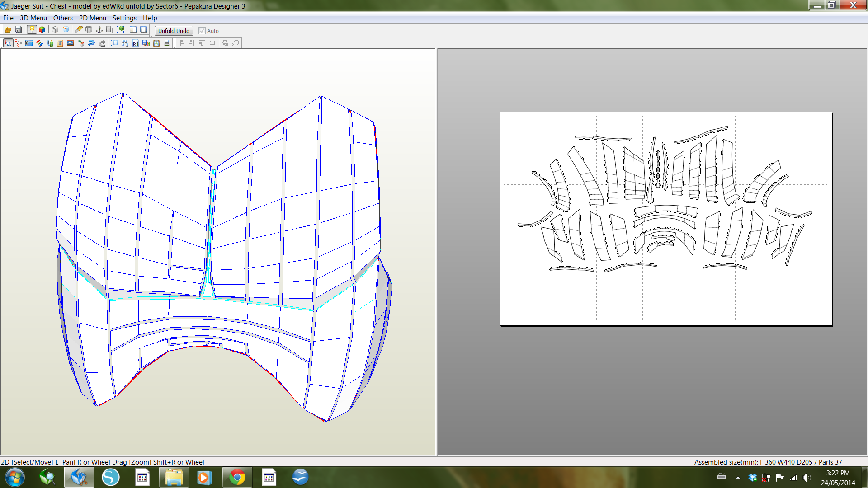The height and width of the screenshot is (488, 868).
Task: Click the clipboard copy icon
Action: [156, 43]
